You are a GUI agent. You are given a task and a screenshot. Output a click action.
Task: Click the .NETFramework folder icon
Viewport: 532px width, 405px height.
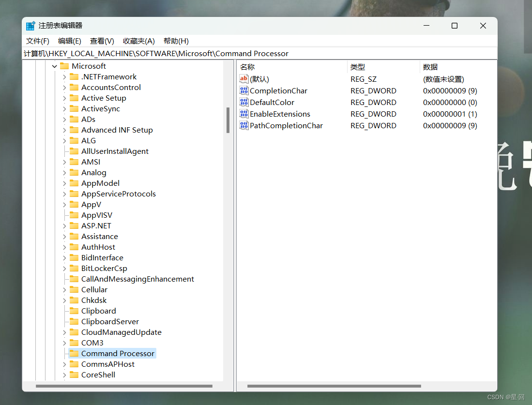(x=74, y=76)
